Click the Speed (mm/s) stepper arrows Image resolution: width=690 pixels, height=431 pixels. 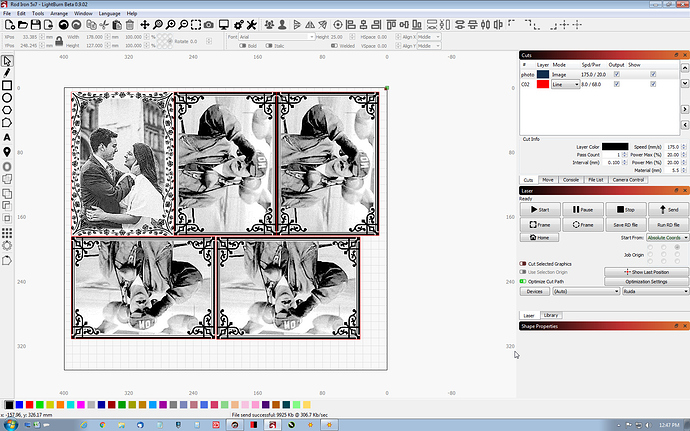(683, 147)
